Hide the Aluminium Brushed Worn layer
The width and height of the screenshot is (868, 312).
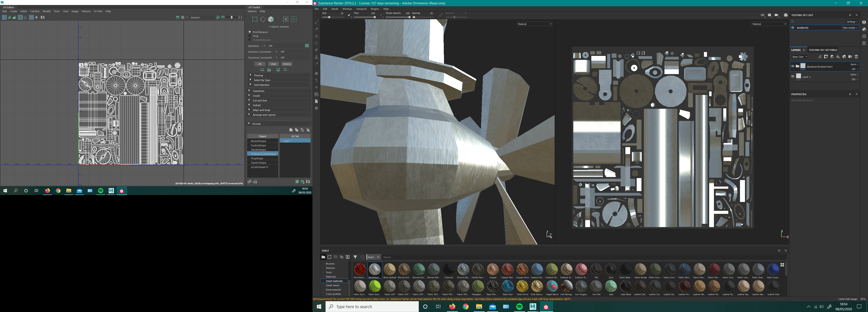[792, 66]
